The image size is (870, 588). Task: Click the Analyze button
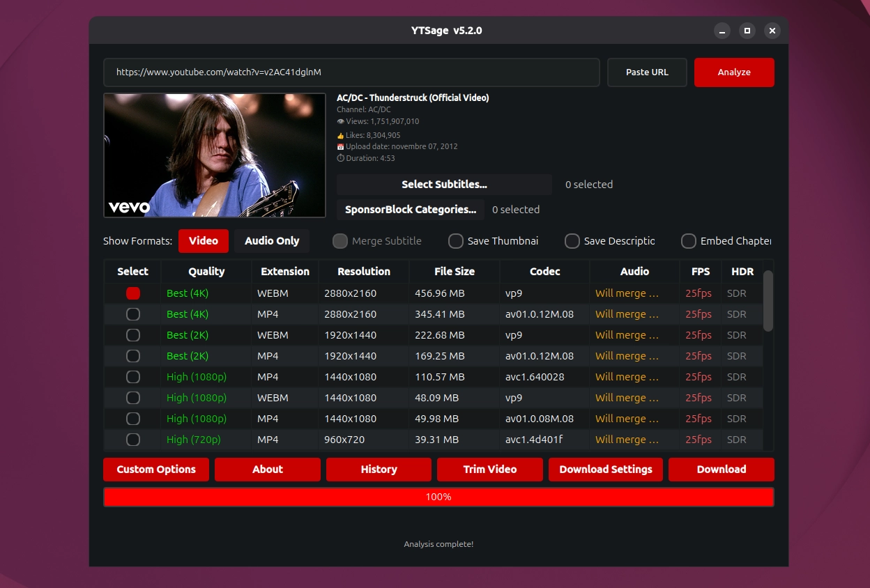(734, 72)
